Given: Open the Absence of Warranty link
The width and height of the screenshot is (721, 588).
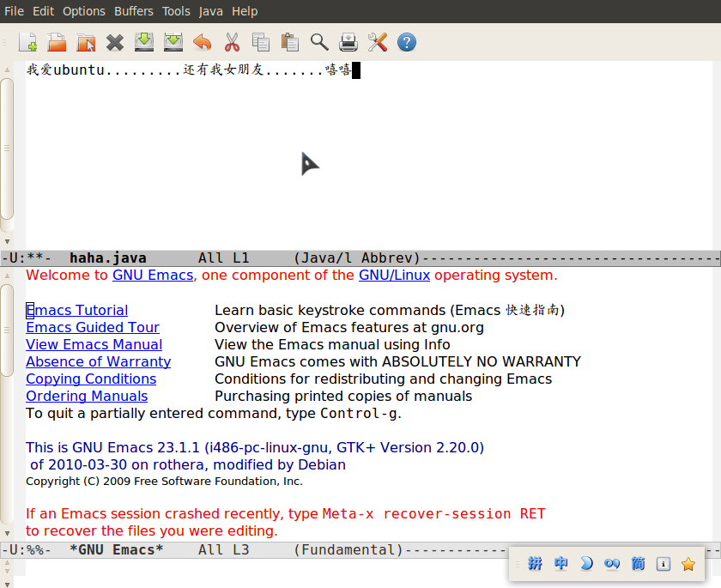Looking at the screenshot, I should (99, 361).
